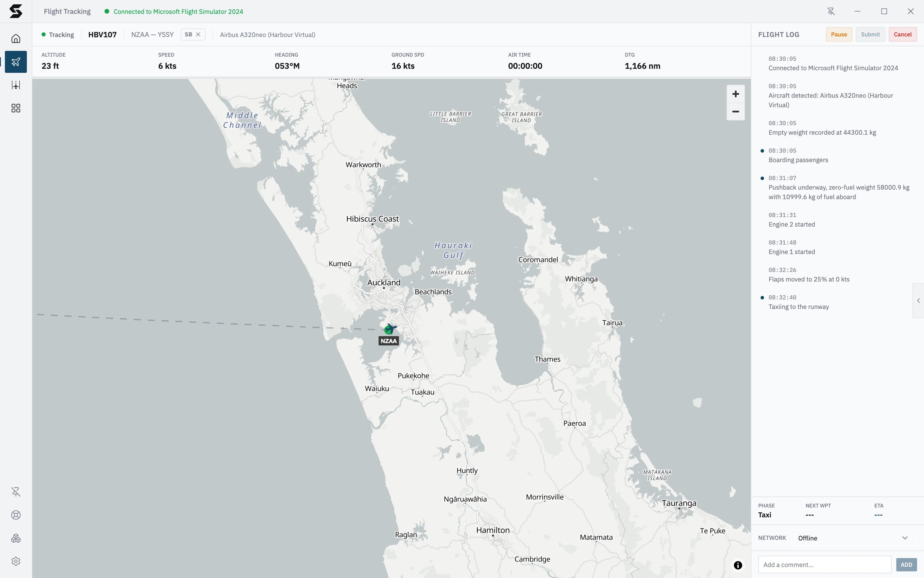This screenshot has height=578, width=924.
Task: Click the Airbus A320neo (Harbour Virtual) header text
Action: (268, 34)
